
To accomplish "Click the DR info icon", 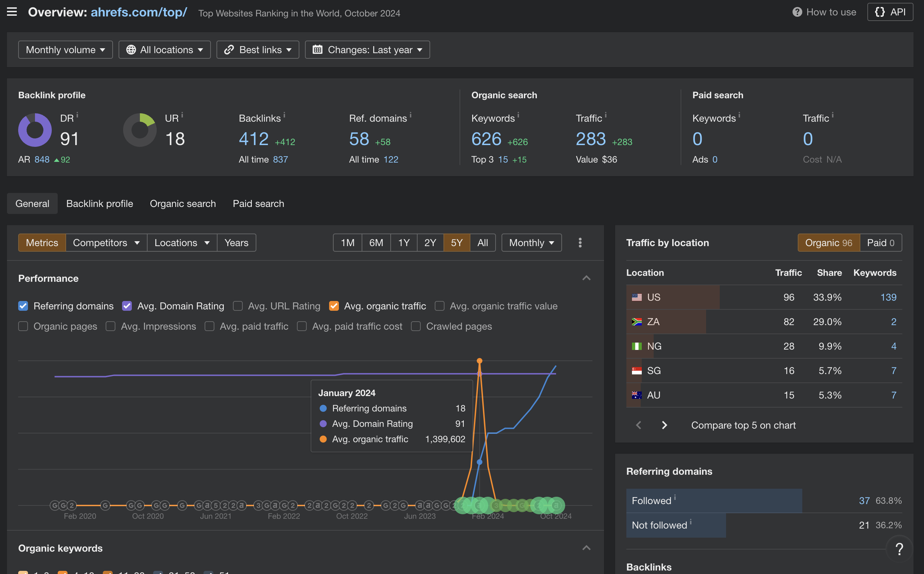I will (78, 115).
